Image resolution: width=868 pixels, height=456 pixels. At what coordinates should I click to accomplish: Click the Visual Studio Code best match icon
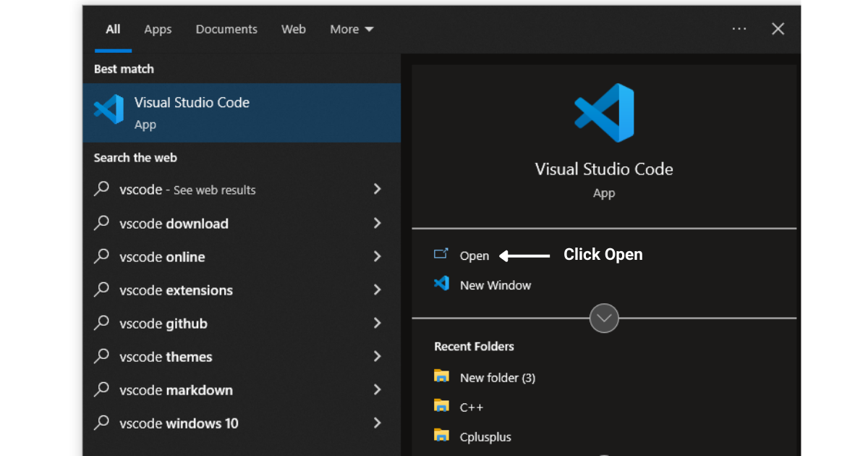[x=109, y=109]
